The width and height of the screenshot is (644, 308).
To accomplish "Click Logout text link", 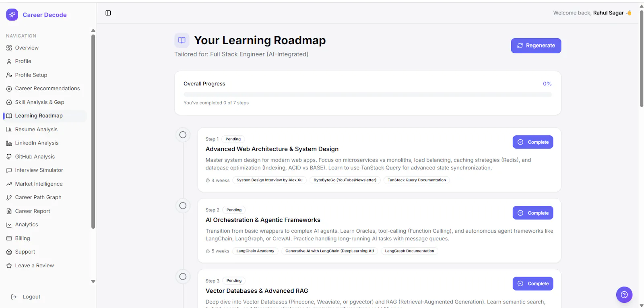I will (x=31, y=297).
